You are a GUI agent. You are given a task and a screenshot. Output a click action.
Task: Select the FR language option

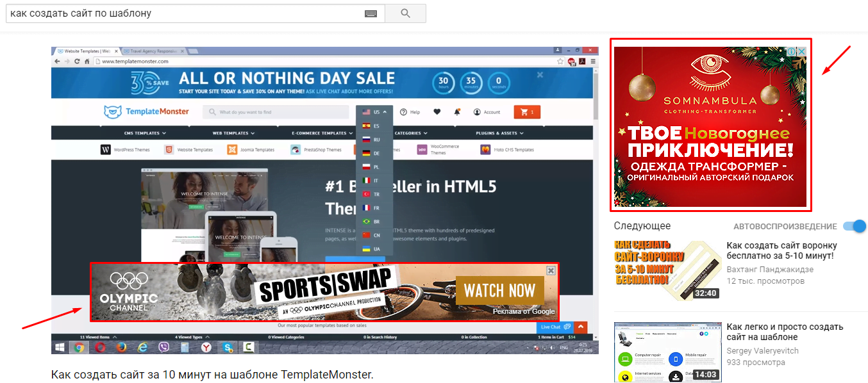pos(374,208)
